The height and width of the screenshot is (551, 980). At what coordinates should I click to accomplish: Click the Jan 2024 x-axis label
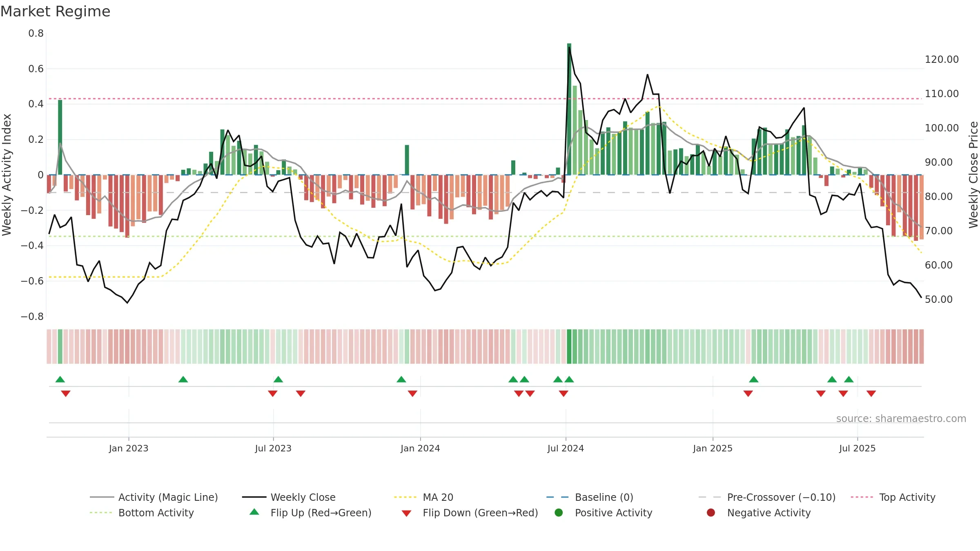point(420,449)
